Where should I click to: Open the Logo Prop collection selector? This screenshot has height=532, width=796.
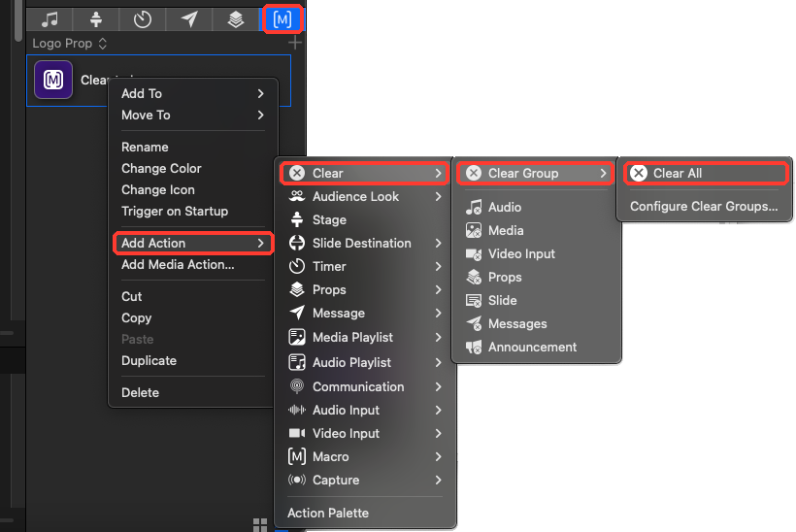click(69, 44)
